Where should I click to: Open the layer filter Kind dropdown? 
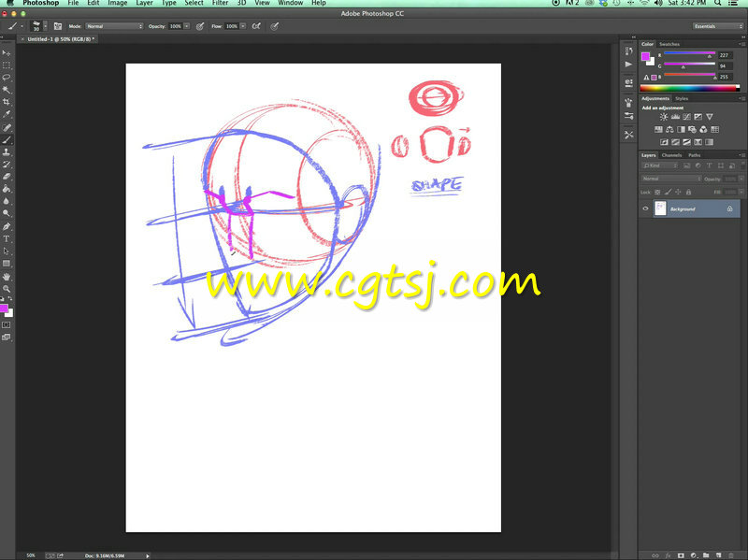(x=660, y=165)
